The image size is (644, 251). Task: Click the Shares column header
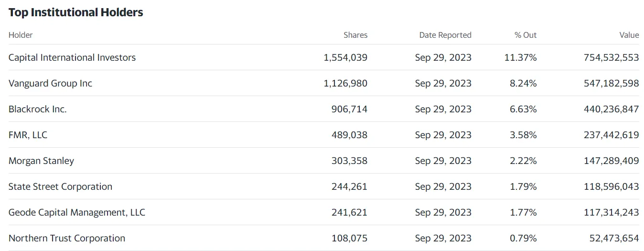point(355,35)
